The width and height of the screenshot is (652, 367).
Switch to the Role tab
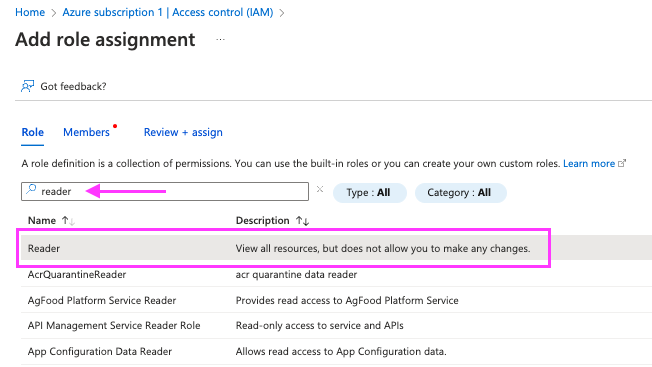(32, 132)
